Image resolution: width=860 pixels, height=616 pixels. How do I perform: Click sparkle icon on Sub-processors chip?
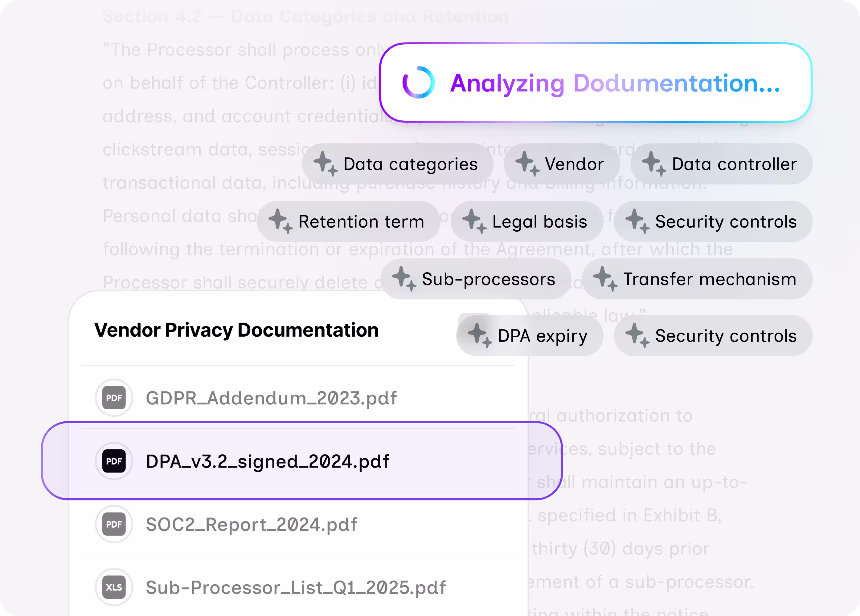(404, 279)
